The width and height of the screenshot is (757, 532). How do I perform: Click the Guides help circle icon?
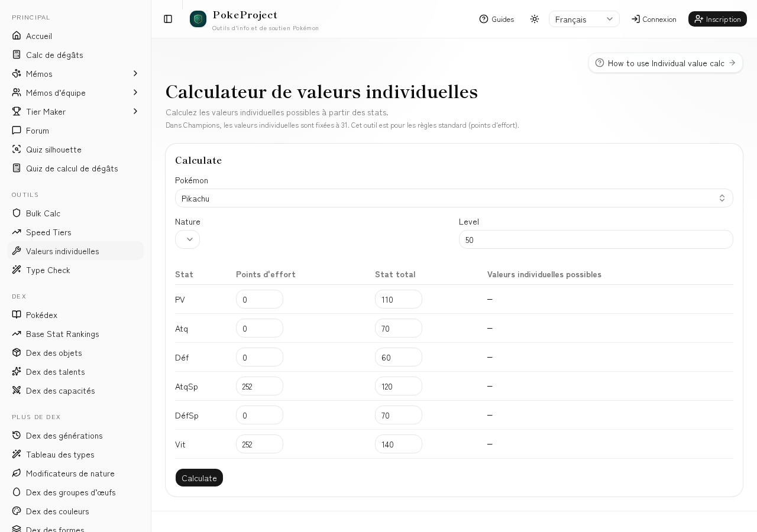coord(484,19)
